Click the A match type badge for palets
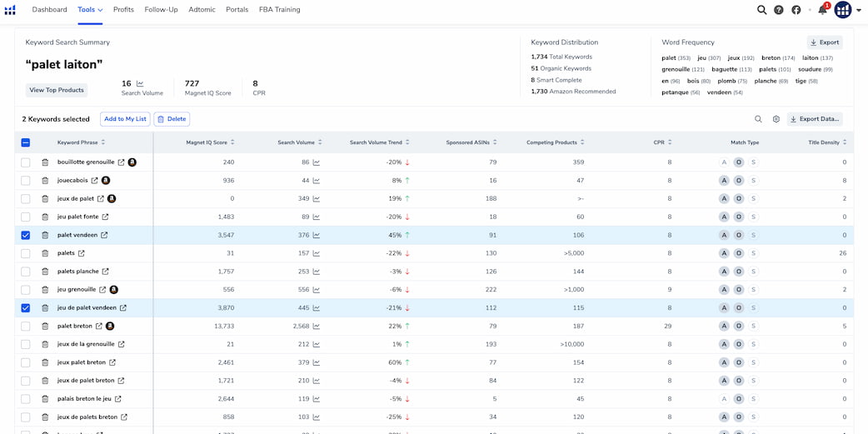868x434 pixels. pos(724,253)
